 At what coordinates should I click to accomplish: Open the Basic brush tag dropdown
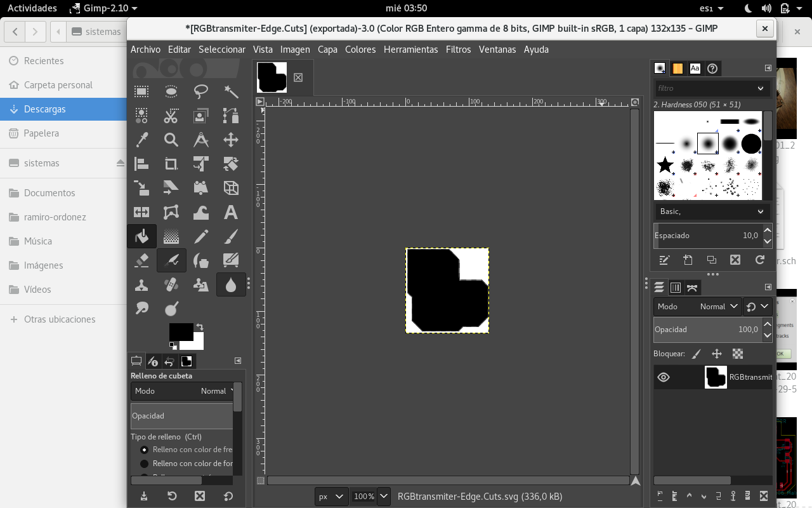[712, 211]
